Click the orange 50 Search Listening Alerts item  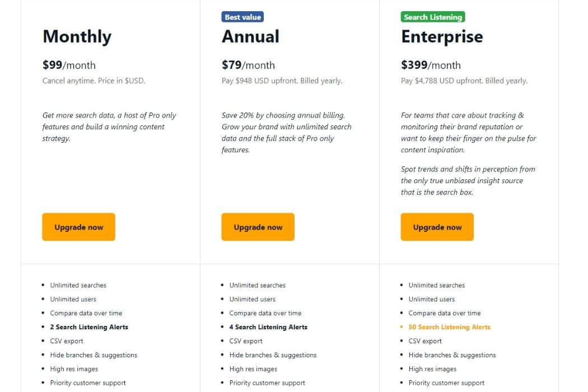(x=449, y=327)
